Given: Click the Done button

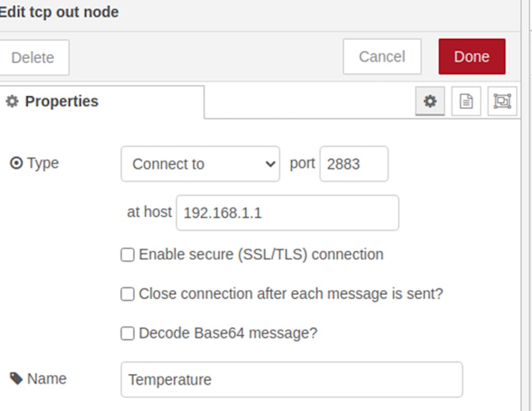Looking at the screenshot, I should pos(472,56).
